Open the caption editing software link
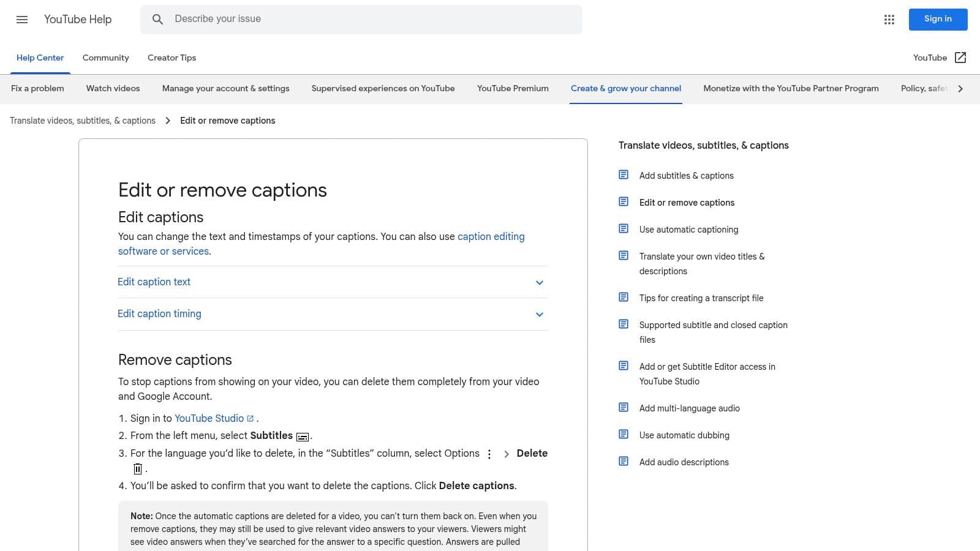Image resolution: width=980 pixels, height=551 pixels. pos(491,236)
